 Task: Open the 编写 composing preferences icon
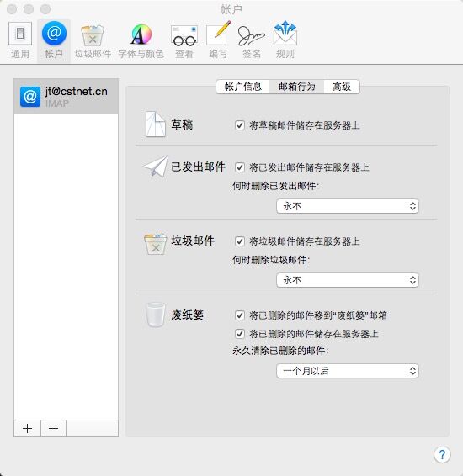point(218,40)
